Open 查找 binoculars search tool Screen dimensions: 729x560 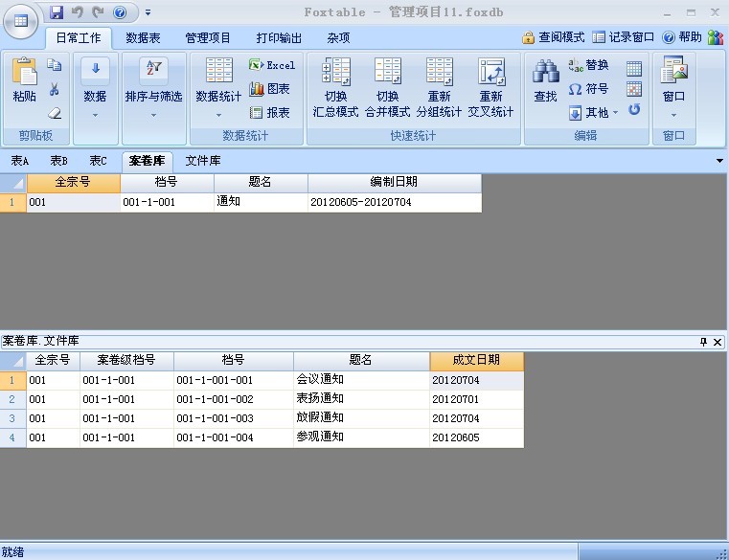545,80
